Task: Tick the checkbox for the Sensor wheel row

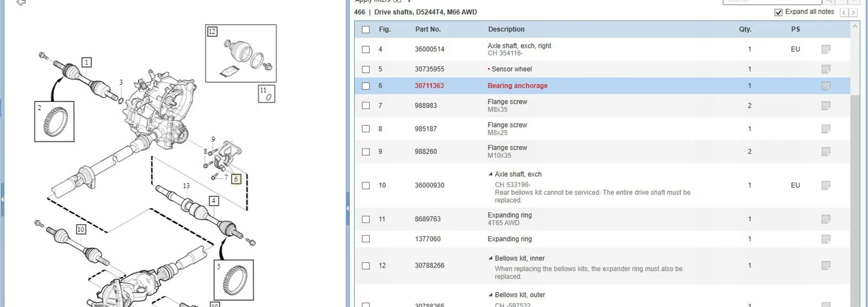Action: coord(366,69)
